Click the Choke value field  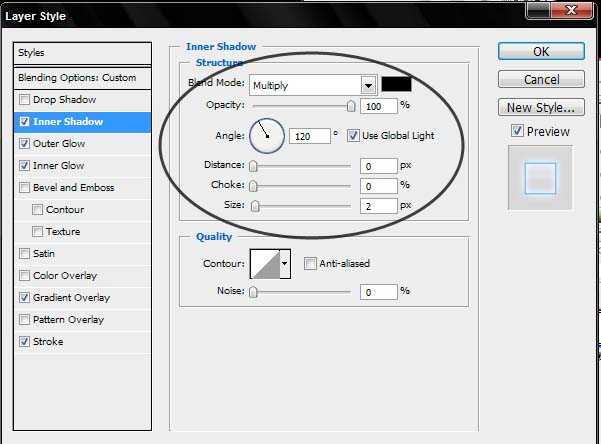coord(379,186)
